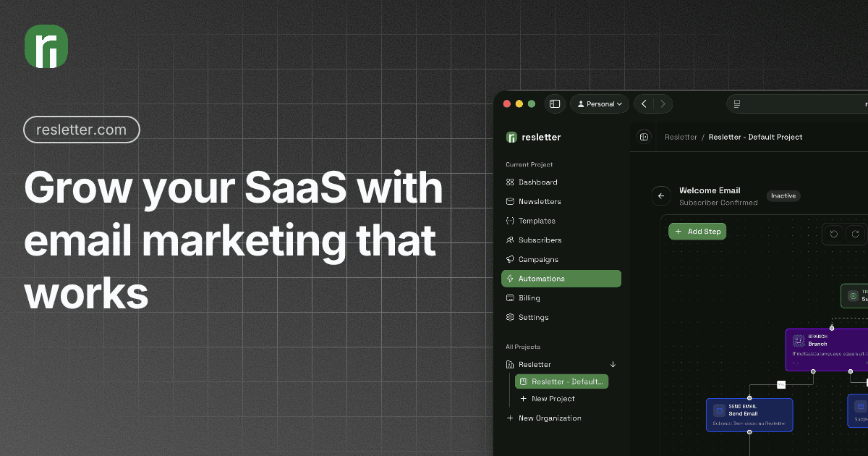Toggle the Inactive status badge
The height and width of the screenshot is (456, 868).
coord(783,196)
